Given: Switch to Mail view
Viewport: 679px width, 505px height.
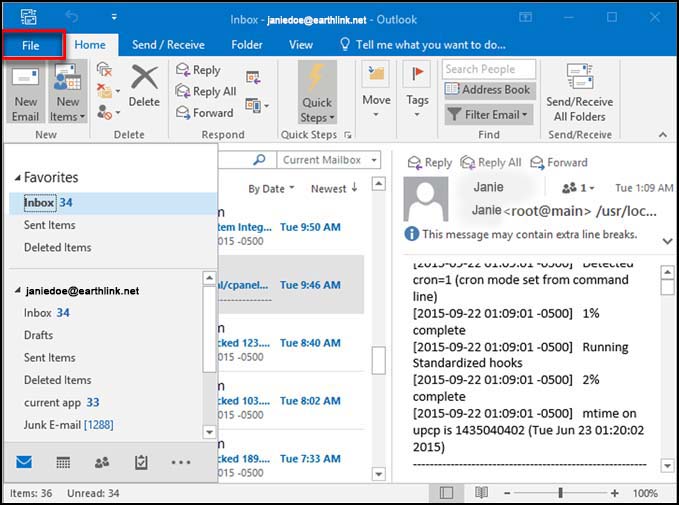Looking at the screenshot, I should click(x=24, y=463).
